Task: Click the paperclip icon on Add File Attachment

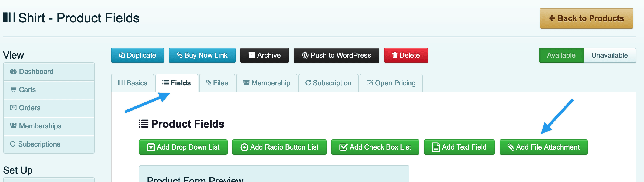Action: (x=511, y=147)
